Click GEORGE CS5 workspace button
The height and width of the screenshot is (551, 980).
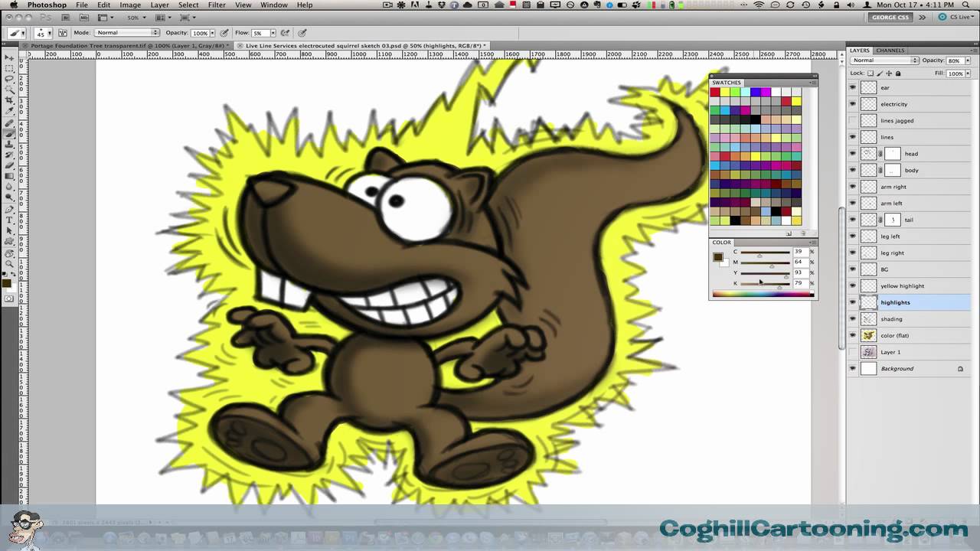click(892, 17)
